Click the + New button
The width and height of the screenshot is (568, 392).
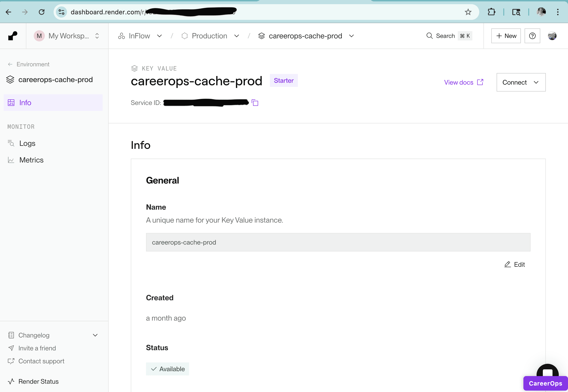pos(506,36)
